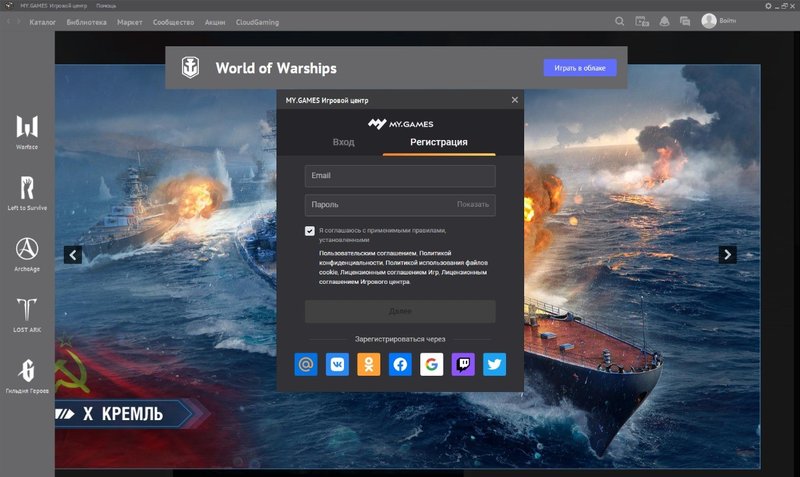Open the Каталог menu
Image resolution: width=800 pixels, height=477 pixels.
42,22
